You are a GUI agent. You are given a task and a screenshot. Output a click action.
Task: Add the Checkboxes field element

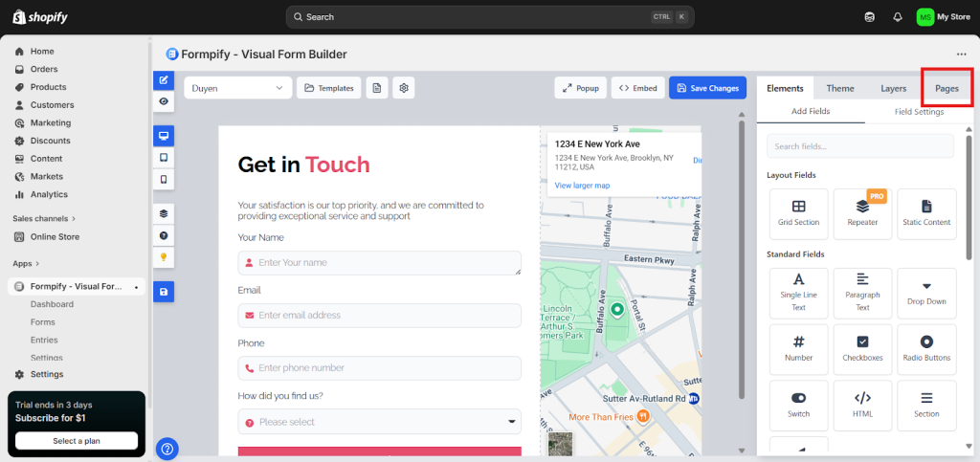862,349
